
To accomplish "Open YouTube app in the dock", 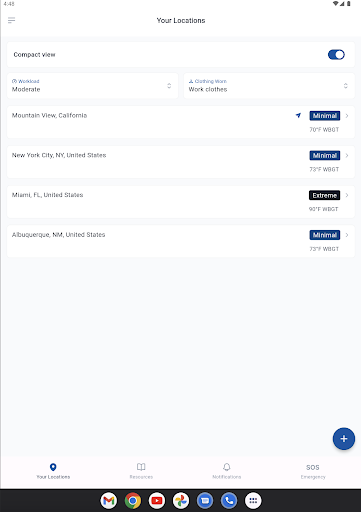I will (x=157, y=501).
